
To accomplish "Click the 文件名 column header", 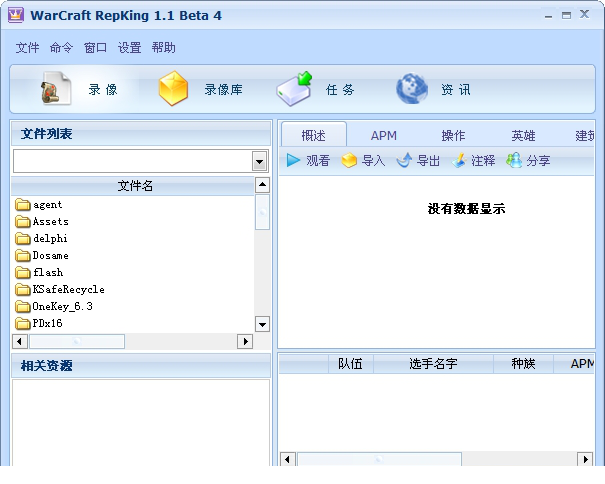I will pos(133,186).
